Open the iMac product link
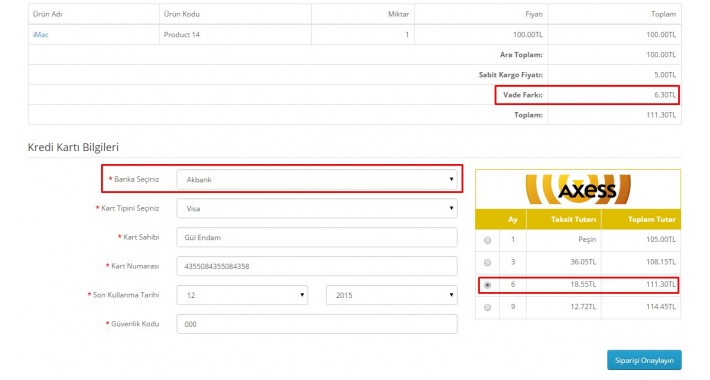710x380 pixels. [40, 34]
